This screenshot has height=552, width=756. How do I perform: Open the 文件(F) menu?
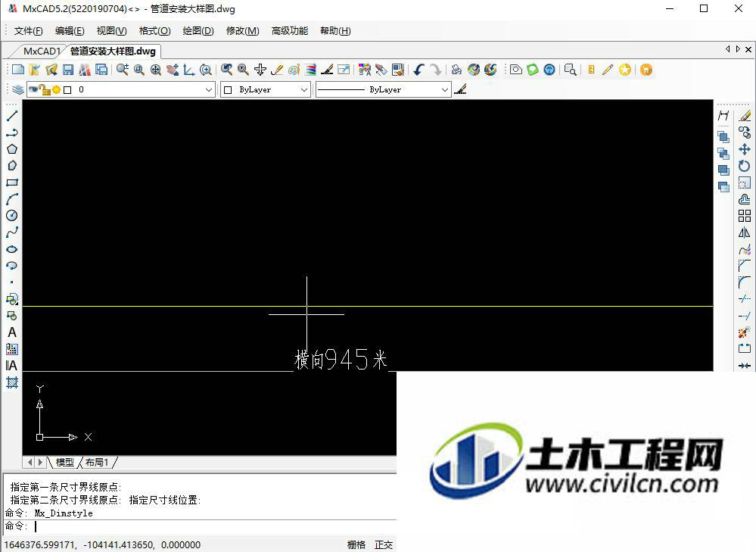point(29,31)
